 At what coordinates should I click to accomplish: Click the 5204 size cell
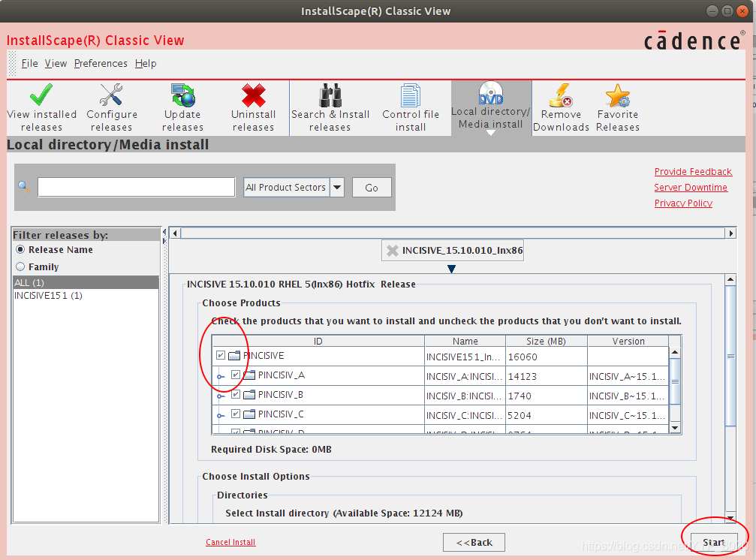coord(547,415)
